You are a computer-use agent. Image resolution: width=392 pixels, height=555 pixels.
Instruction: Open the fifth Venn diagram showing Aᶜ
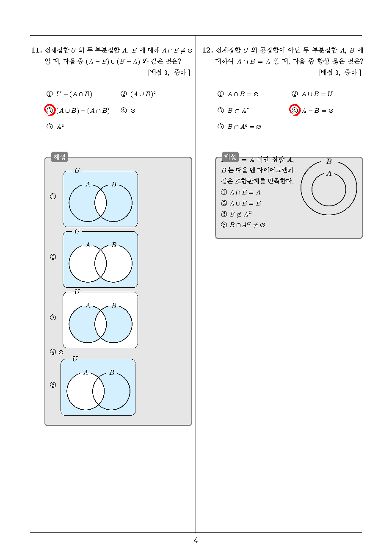pos(98,386)
